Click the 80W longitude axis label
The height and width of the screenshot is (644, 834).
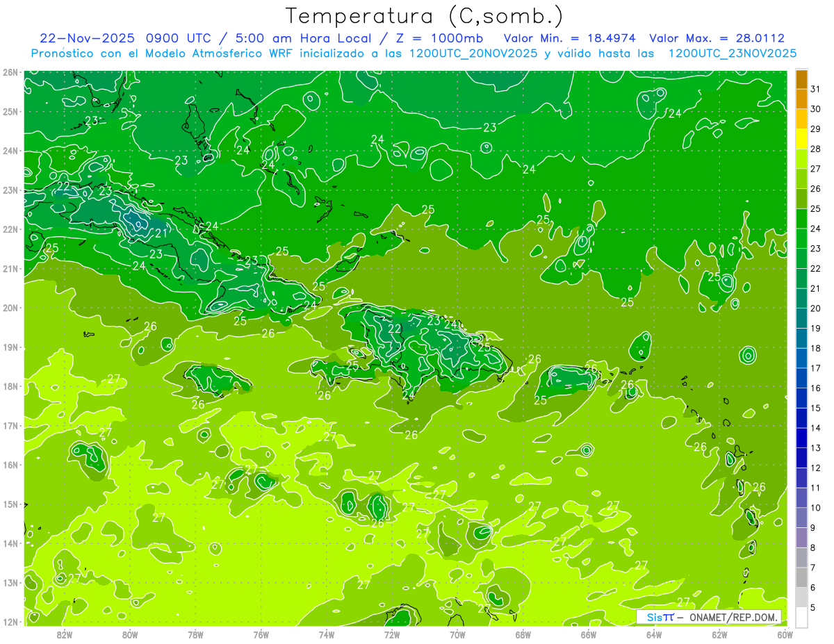click(x=130, y=634)
